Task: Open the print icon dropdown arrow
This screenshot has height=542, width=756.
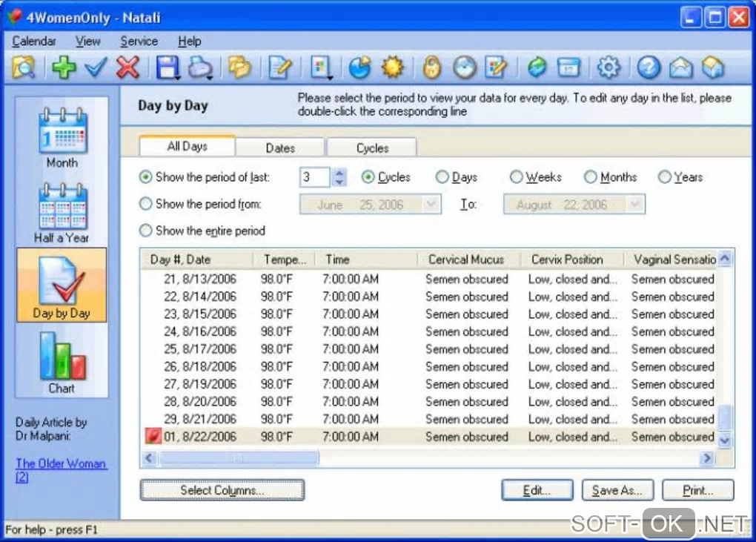Action: tap(210, 77)
